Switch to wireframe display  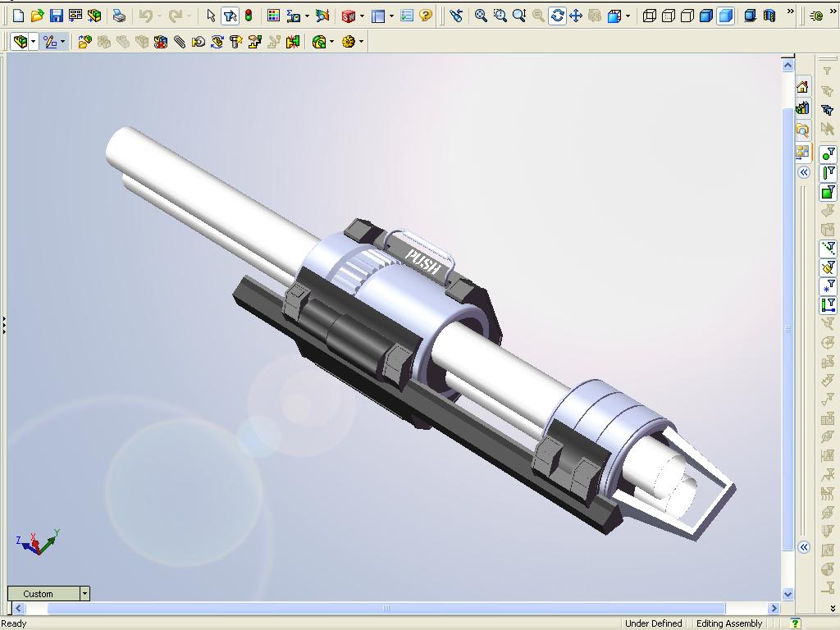[650, 16]
